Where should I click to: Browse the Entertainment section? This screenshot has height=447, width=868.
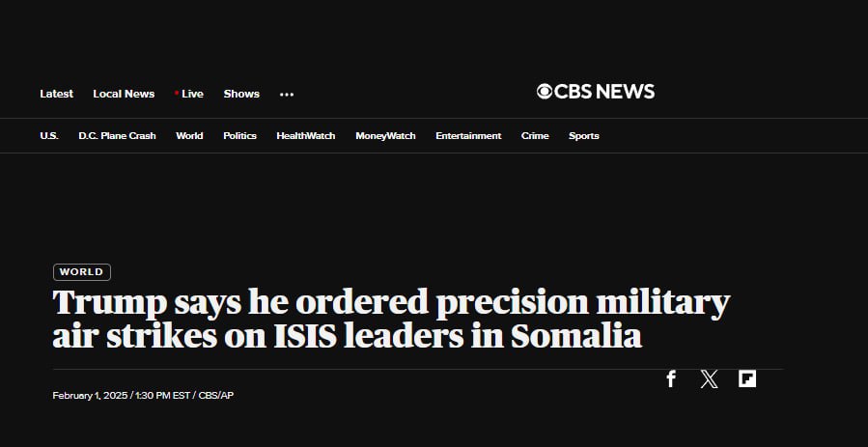click(468, 136)
